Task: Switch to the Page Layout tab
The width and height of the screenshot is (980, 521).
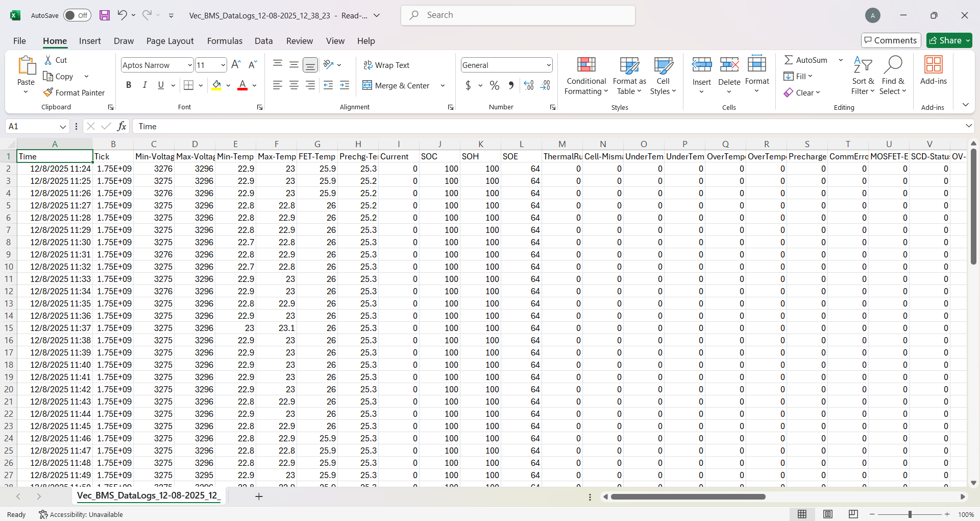Action: (170, 41)
